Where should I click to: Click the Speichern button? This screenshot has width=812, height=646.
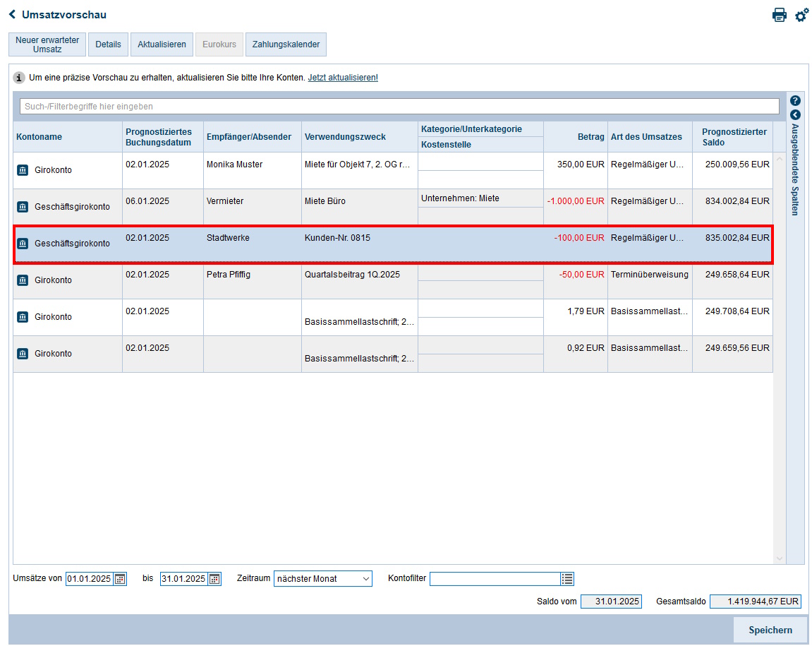[x=770, y=630]
